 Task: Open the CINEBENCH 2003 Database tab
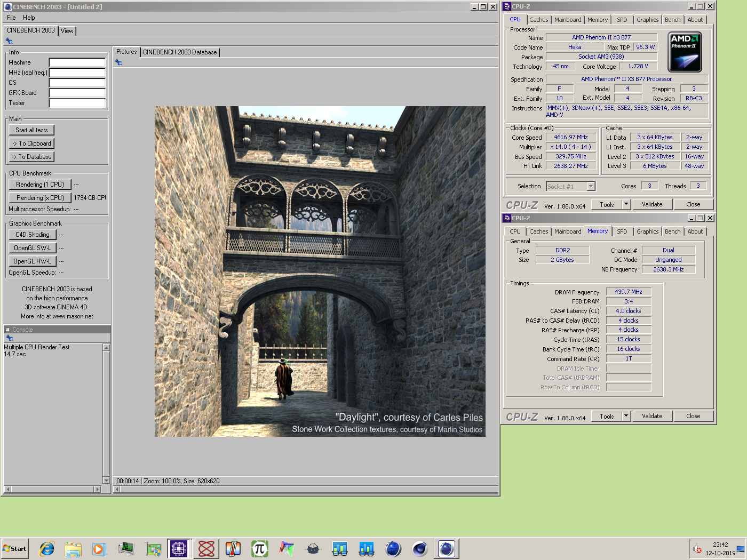coord(180,52)
